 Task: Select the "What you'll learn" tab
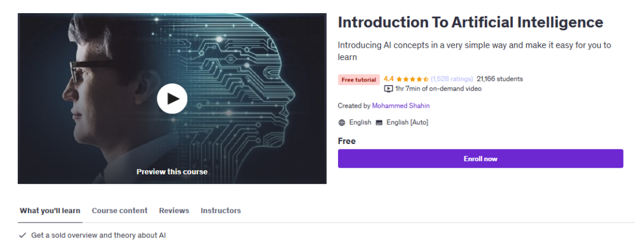pos(50,211)
